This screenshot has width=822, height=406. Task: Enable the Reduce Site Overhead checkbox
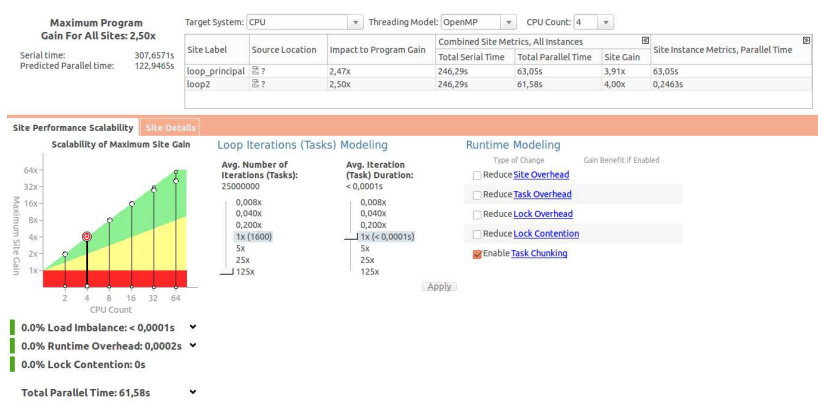click(x=477, y=175)
